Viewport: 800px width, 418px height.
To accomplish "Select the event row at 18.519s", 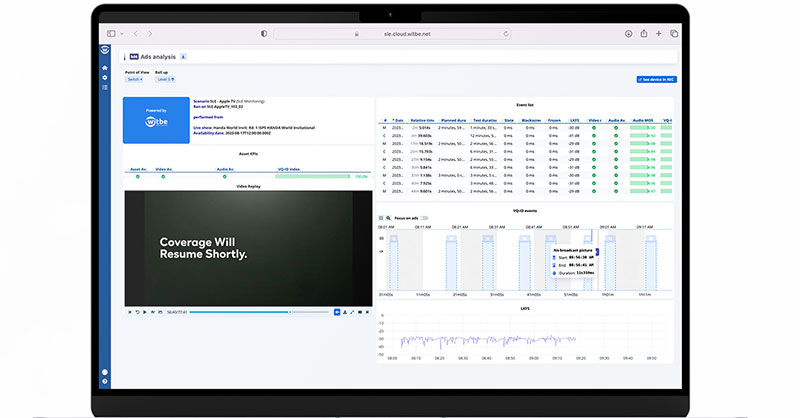I will point(526,143).
